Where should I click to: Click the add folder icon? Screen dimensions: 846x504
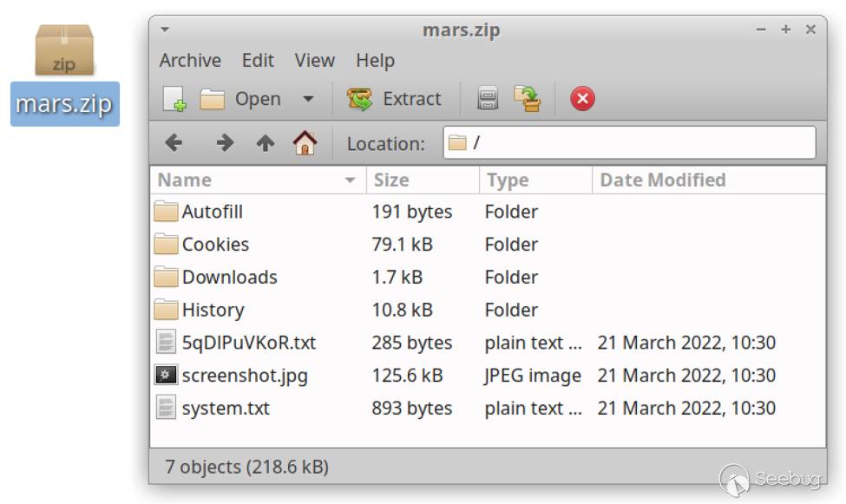click(x=527, y=99)
